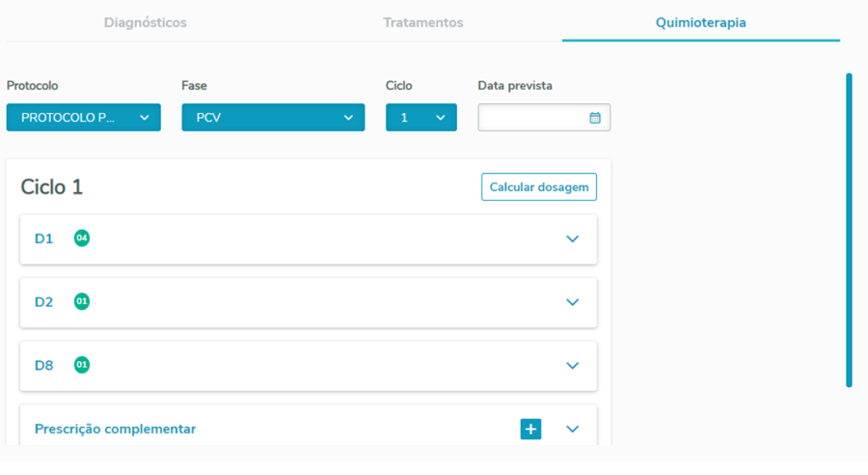This screenshot has height=475, width=868.
Task: Open the Tratamentos tab
Action: pyautogui.click(x=423, y=23)
